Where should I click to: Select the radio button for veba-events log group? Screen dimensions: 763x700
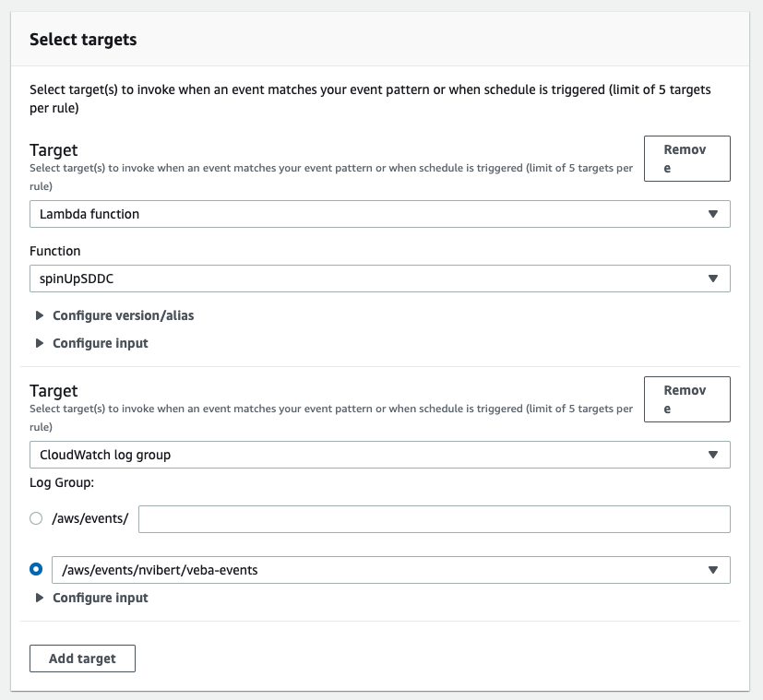point(36,570)
